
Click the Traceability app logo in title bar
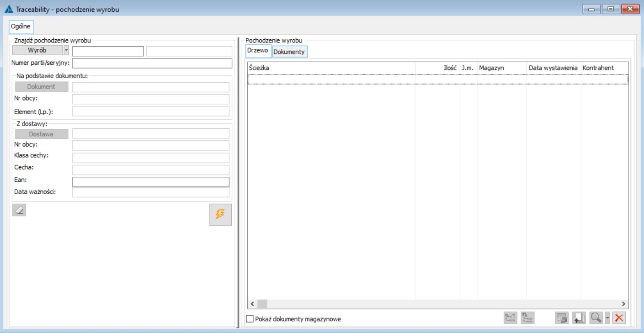tap(9, 9)
